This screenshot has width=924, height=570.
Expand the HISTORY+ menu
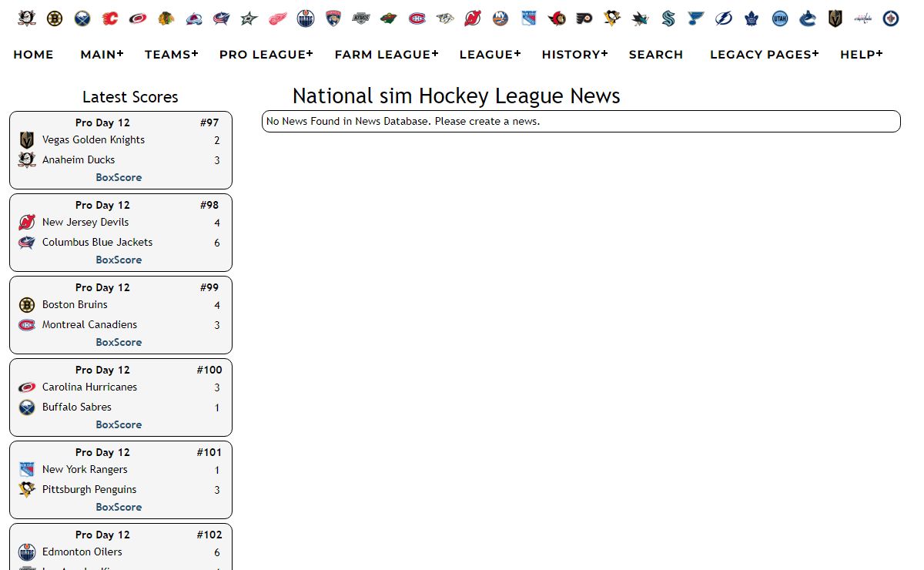tap(575, 54)
